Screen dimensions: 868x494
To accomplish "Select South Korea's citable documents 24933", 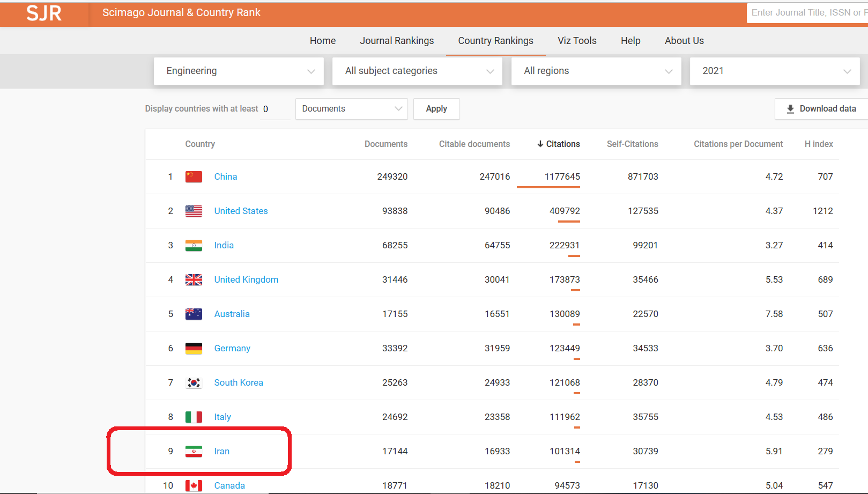I will (x=497, y=382).
